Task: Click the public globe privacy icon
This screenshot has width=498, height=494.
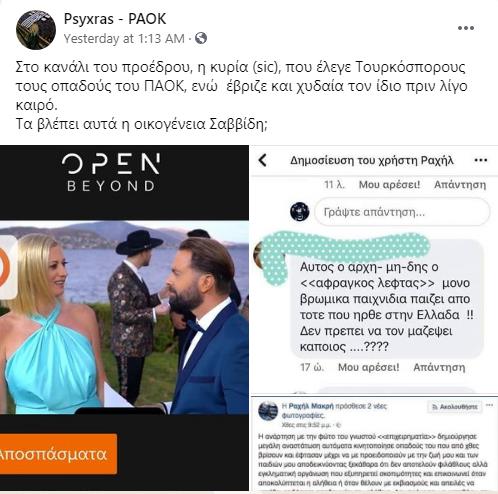Action: [201, 38]
